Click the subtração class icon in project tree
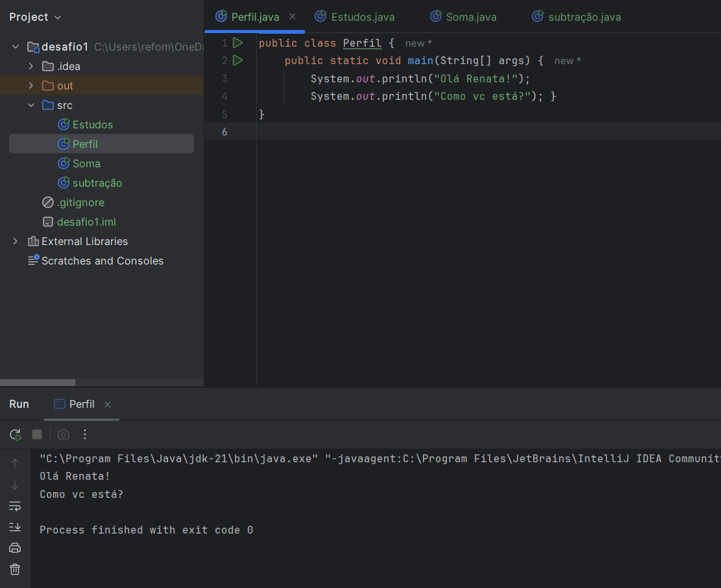721x588 pixels. pyautogui.click(x=64, y=183)
